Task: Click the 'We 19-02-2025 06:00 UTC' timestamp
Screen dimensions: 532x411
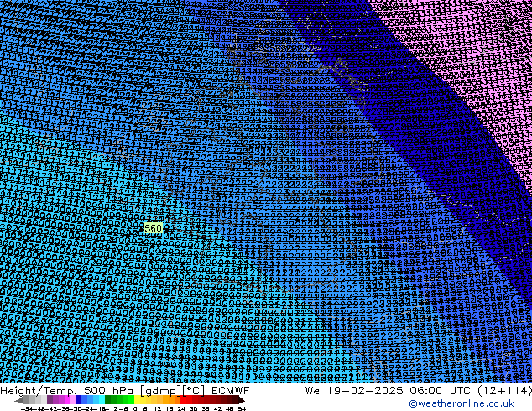Action: (x=389, y=391)
